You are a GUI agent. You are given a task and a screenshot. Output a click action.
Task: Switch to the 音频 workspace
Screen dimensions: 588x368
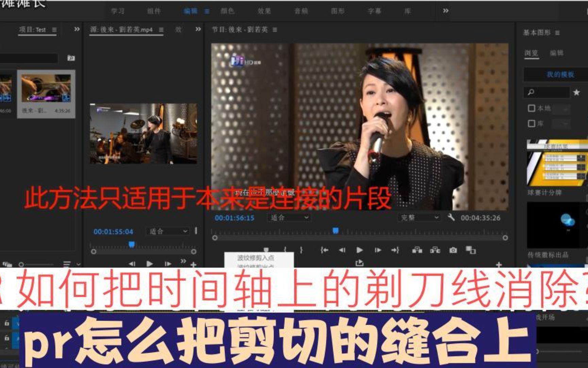tap(301, 11)
